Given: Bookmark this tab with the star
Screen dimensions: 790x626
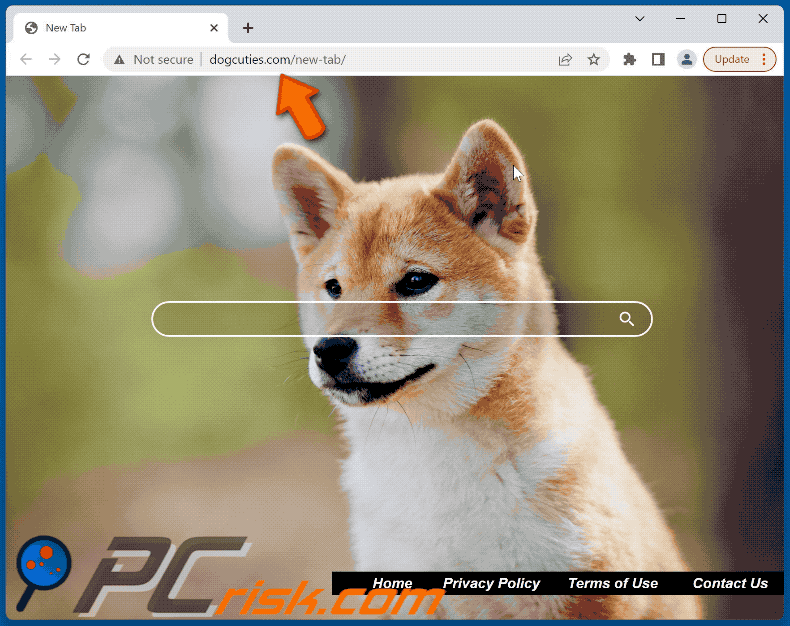Looking at the screenshot, I should 594,59.
